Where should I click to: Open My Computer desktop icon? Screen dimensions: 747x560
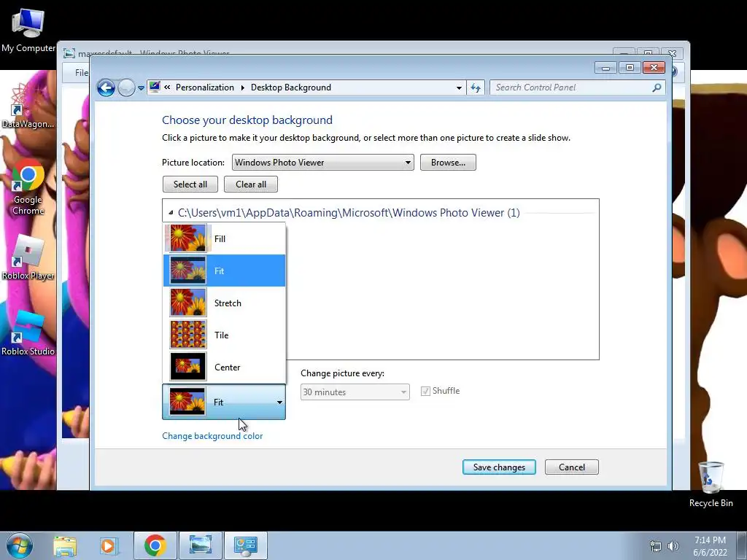[x=28, y=29]
